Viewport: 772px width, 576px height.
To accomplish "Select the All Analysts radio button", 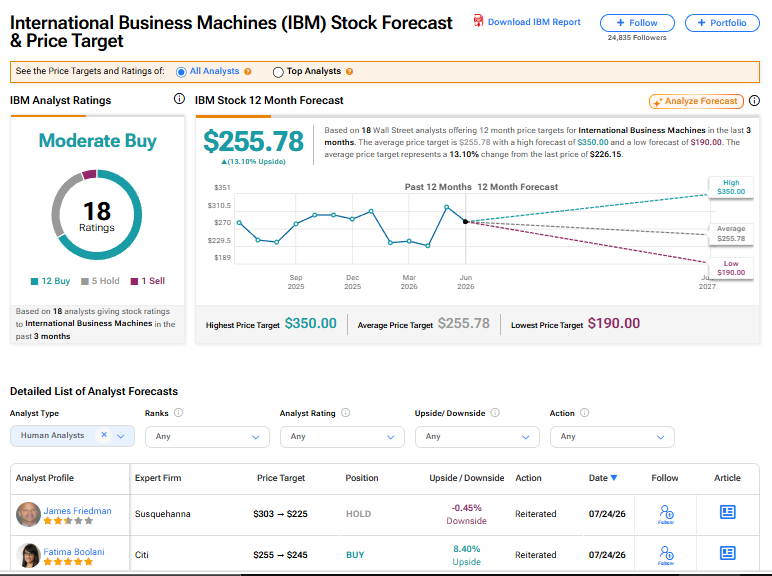I will pos(181,72).
